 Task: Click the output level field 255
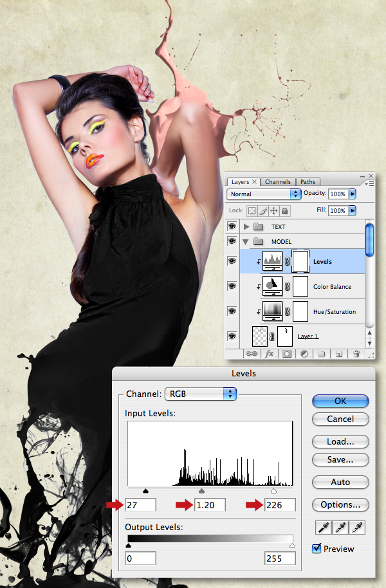click(x=280, y=558)
